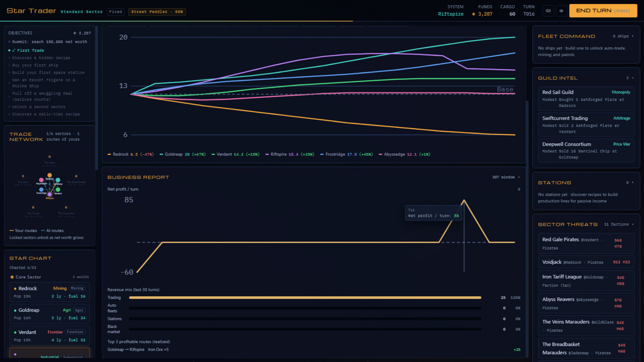The image size is (644, 362).
Task: Open the Redrock world in Star Chart
Action: click(x=50, y=292)
